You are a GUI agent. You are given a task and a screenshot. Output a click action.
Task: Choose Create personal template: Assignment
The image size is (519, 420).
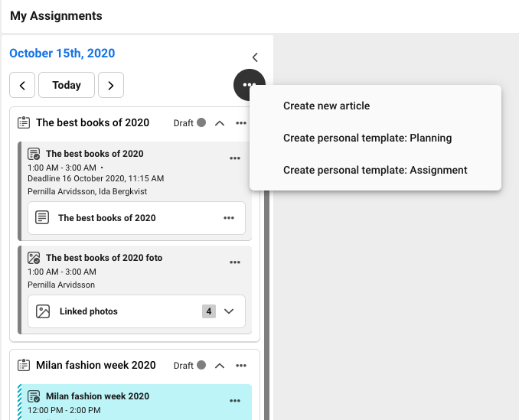(x=375, y=170)
